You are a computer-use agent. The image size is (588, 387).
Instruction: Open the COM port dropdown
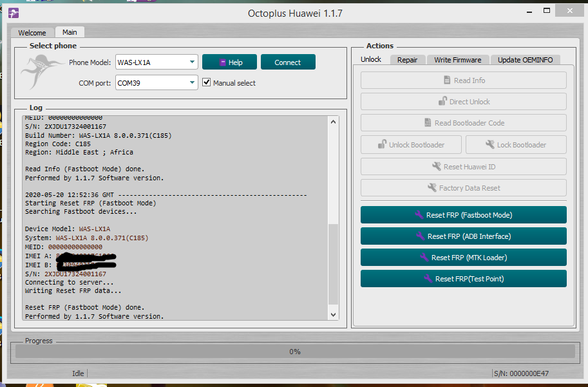[156, 83]
